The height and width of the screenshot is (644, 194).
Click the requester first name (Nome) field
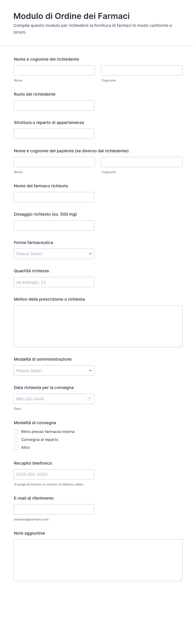point(54,70)
